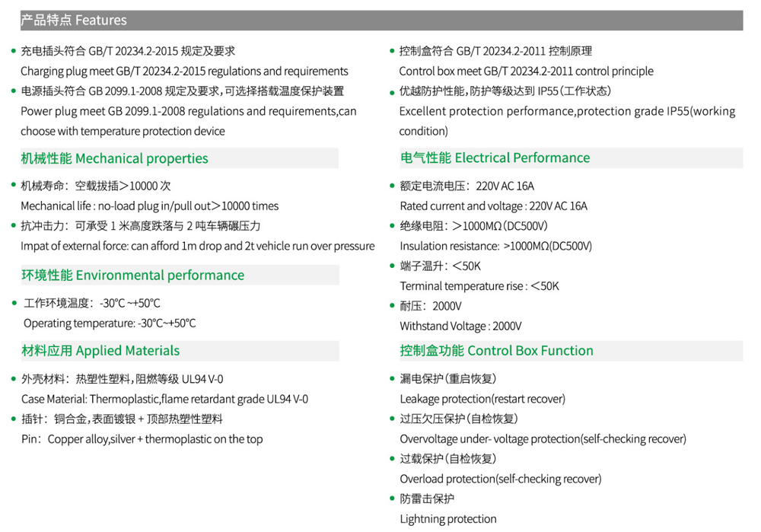This screenshot has height=532, width=761.
Task: Click the '充电插头符合 GB/T 20234.2-2015' Chinese line
Action: [x=128, y=51]
